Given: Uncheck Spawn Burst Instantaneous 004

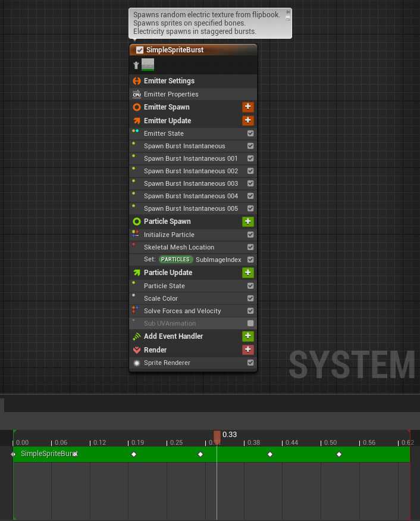Looking at the screenshot, I should click(x=250, y=196).
